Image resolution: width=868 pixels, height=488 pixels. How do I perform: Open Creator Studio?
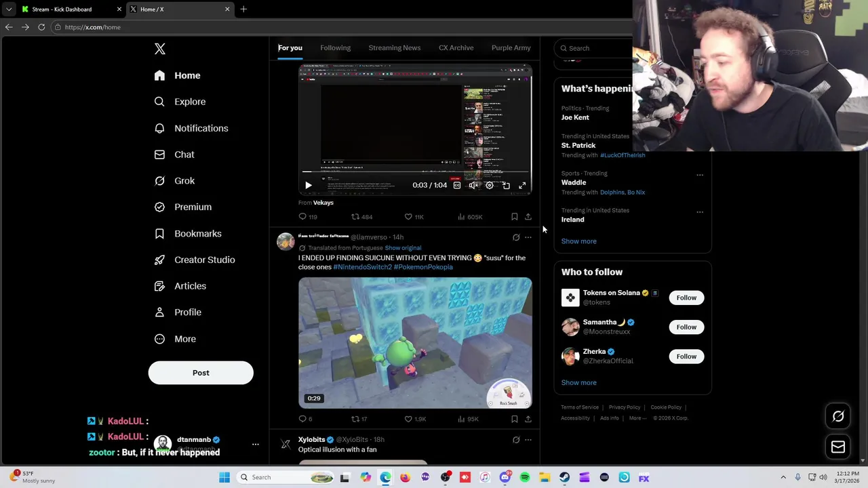tap(194, 260)
